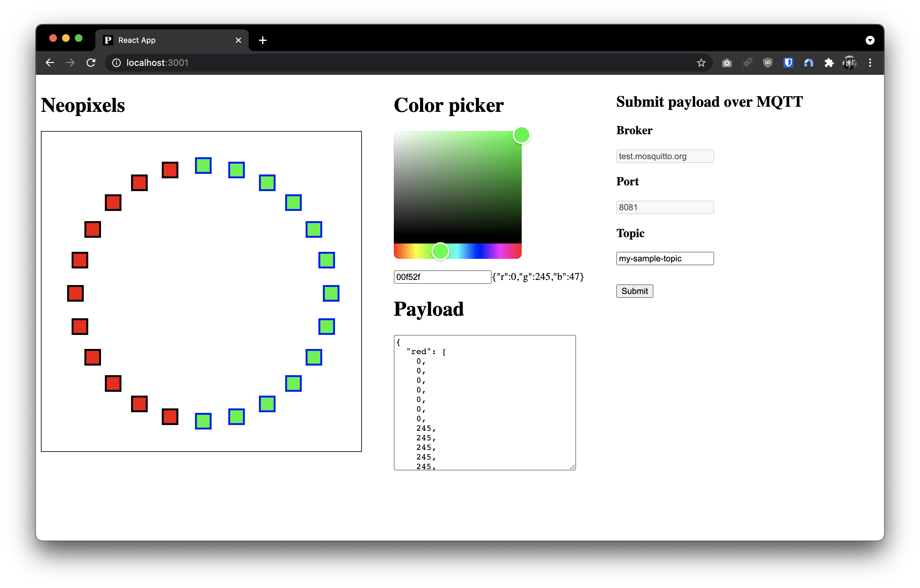Open the tab search dropdown arrow
Viewport: 920px width, 588px height.
(x=870, y=40)
